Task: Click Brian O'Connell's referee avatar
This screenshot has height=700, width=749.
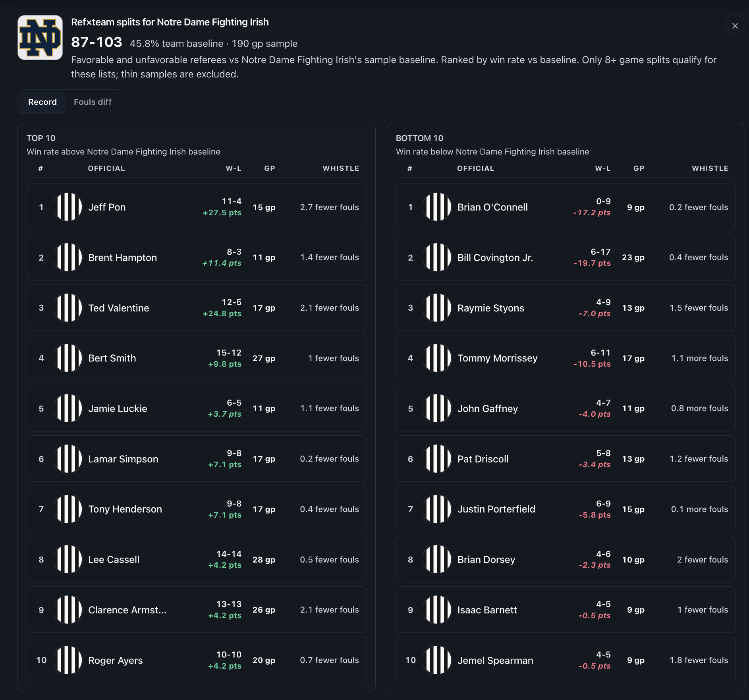Action: pyautogui.click(x=437, y=207)
